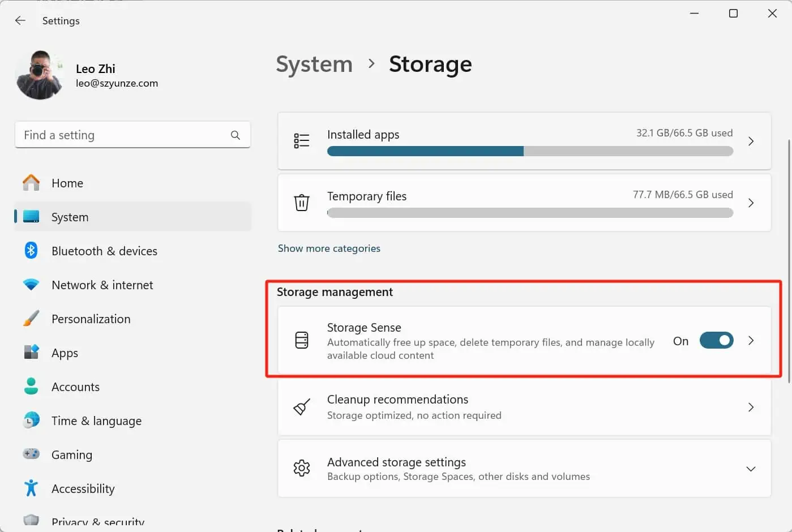The height and width of the screenshot is (532, 792).
Task: Turn off the Storage Sense toggle
Action: pos(716,340)
